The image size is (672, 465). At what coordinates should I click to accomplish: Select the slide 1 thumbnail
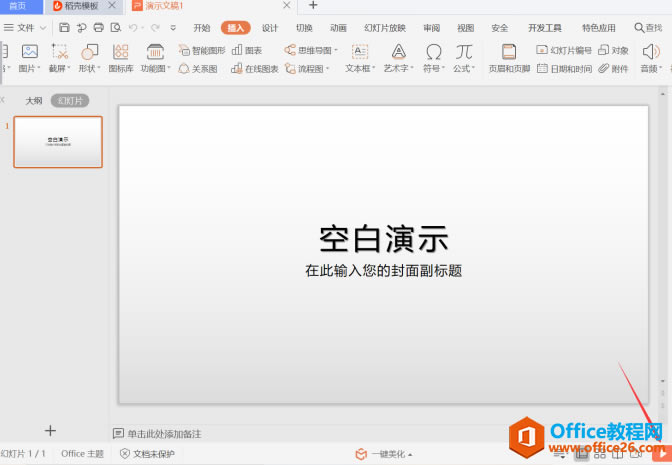point(58,141)
